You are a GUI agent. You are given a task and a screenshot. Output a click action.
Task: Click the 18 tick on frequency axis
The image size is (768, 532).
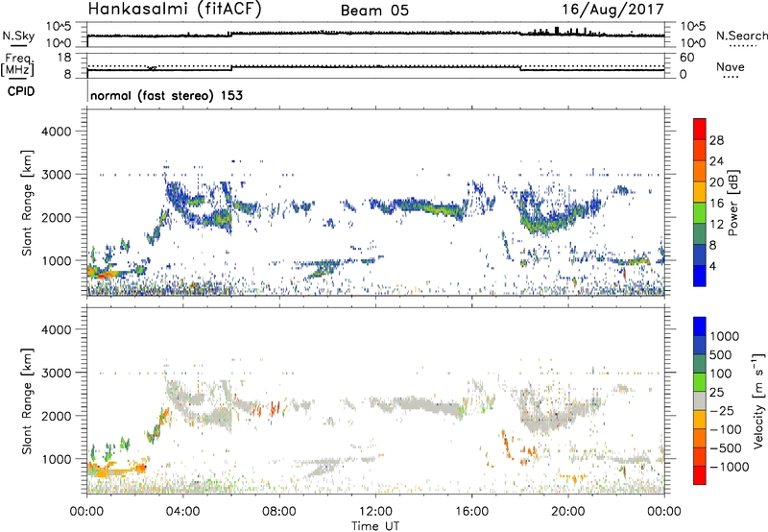coord(64,58)
